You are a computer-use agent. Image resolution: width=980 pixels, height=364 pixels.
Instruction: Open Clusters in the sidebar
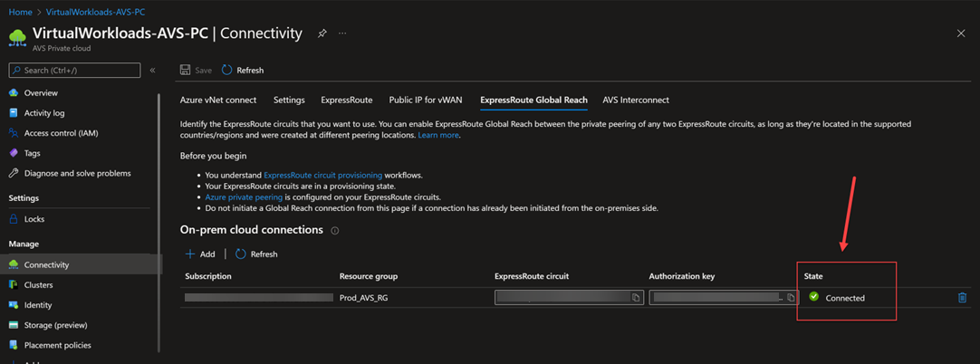(39, 284)
